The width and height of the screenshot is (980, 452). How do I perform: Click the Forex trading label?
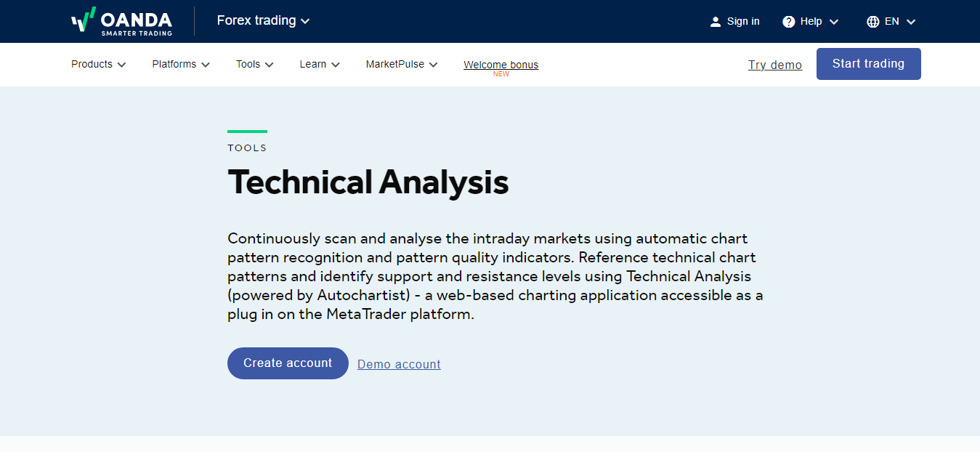click(256, 20)
